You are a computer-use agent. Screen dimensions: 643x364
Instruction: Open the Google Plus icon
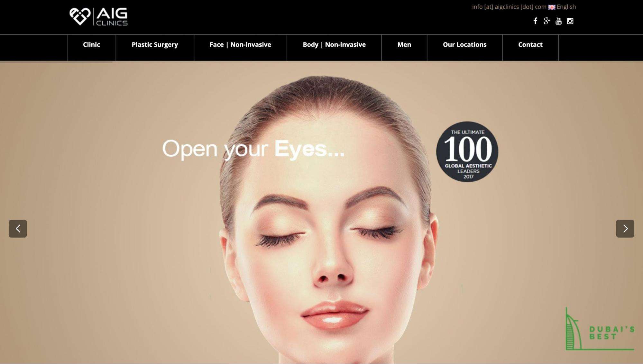[x=547, y=21]
